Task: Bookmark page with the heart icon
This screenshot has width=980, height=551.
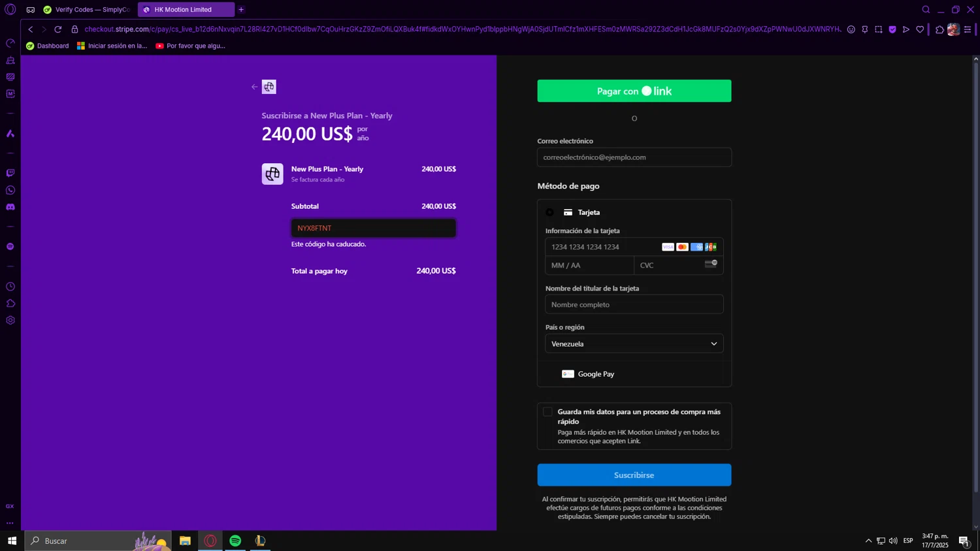Action: (x=920, y=29)
